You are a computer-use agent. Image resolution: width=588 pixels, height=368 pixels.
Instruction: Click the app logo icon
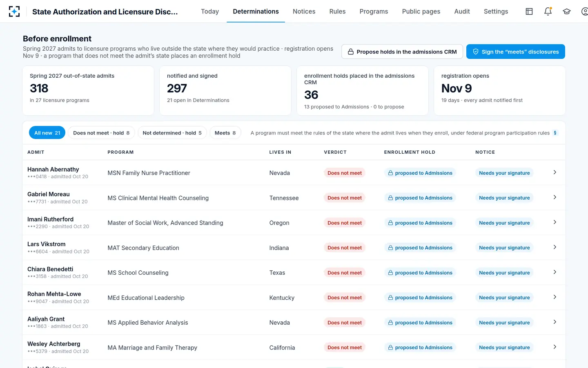coord(14,11)
